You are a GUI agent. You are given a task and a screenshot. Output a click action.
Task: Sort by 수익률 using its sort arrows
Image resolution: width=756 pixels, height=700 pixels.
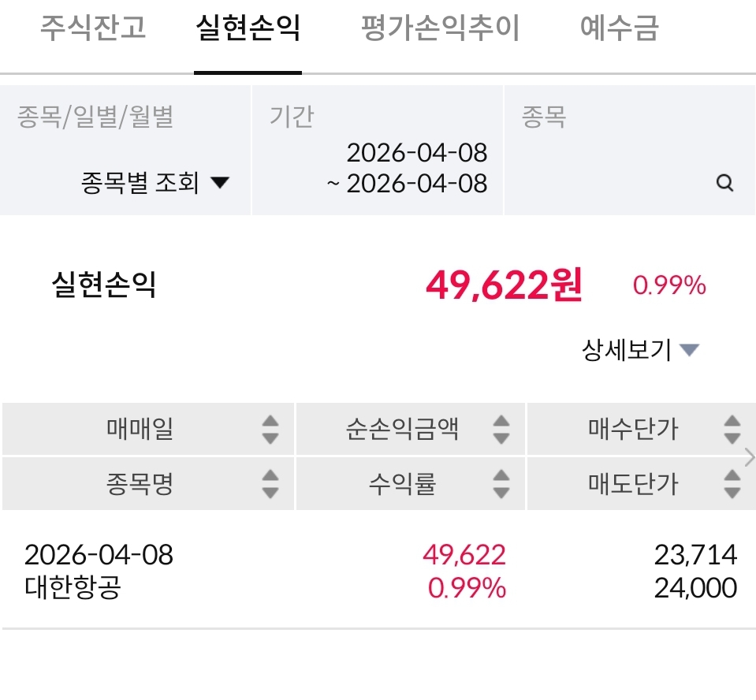pyautogui.click(x=501, y=484)
